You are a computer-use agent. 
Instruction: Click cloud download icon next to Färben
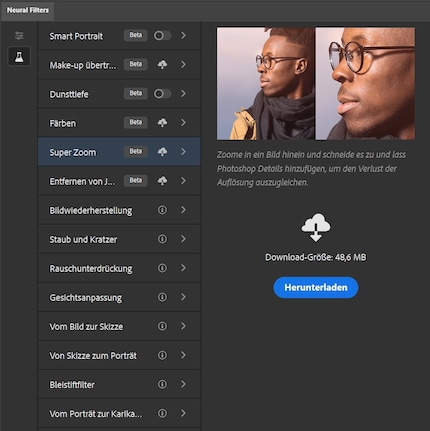click(x=162, y=123)
